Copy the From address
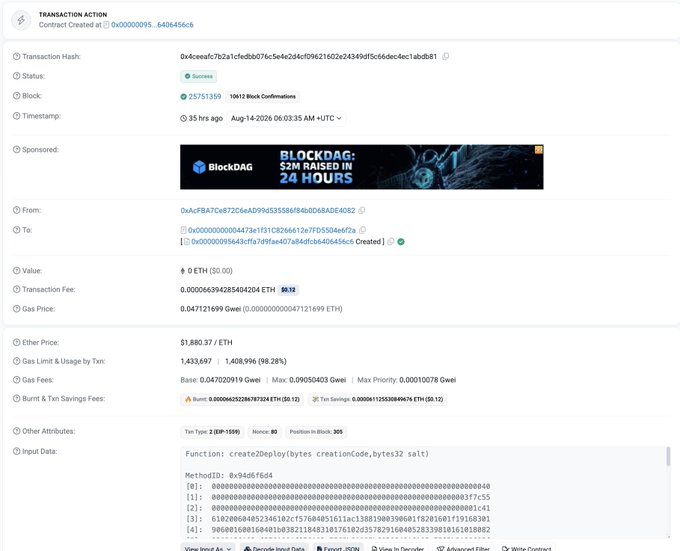680x551 pixels. click(362, 210)
